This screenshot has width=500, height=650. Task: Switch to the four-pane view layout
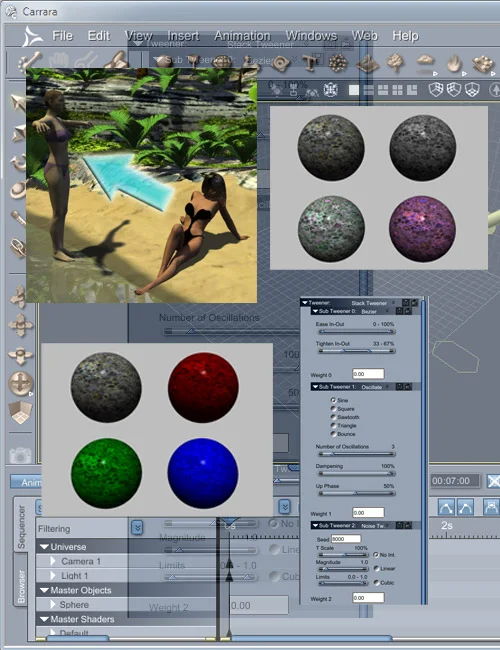(397, 90)
